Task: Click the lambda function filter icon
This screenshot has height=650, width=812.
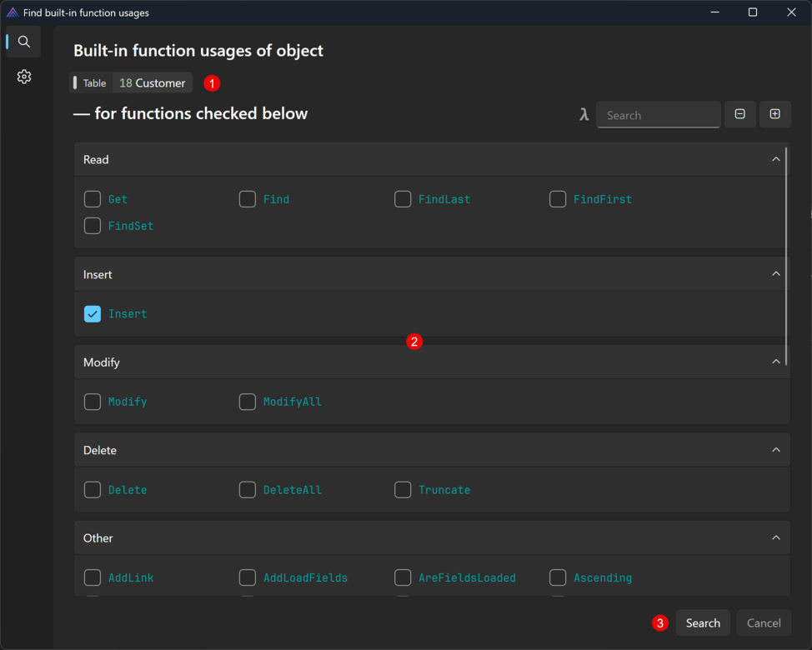Action: (x=584, y=115)
